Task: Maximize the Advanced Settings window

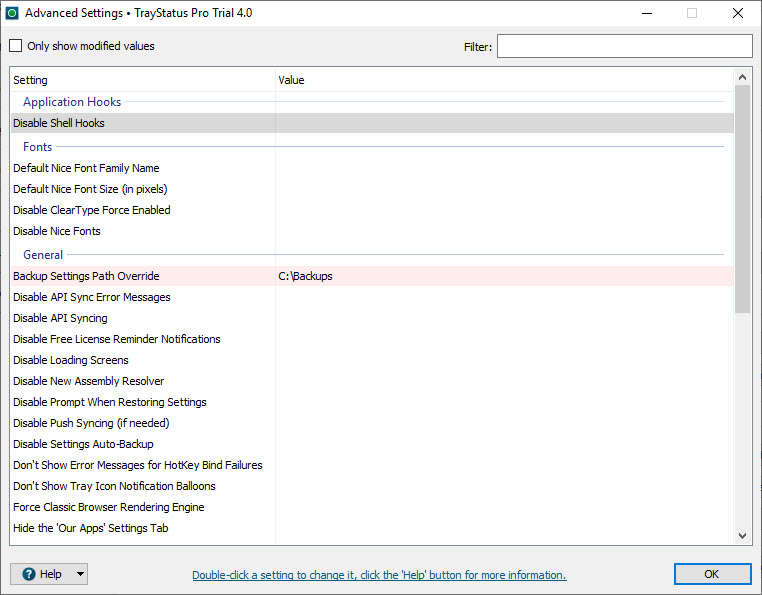Action: (x=692, y=14)
